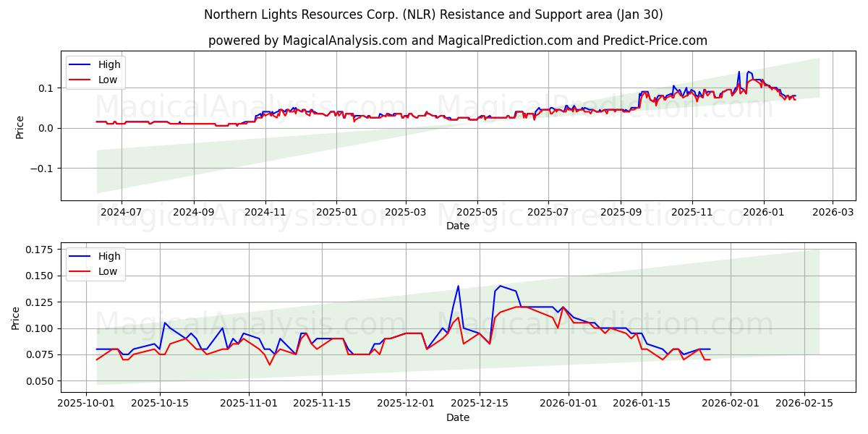Select '2026-02-15' tick label on bottom chart
Screen dimensions: 868x434
click(x=804, y=404)
